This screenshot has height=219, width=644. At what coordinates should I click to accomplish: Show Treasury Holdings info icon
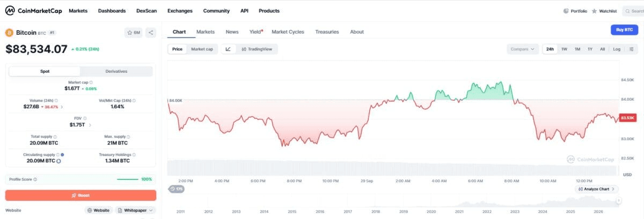(x=134, y=154)
